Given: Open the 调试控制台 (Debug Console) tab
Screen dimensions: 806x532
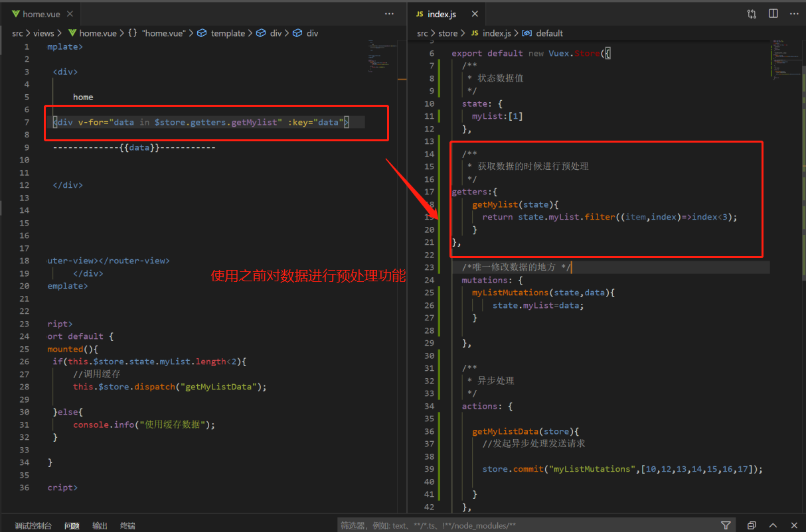Looking at the screenshot, I should [x=33, y=525].
